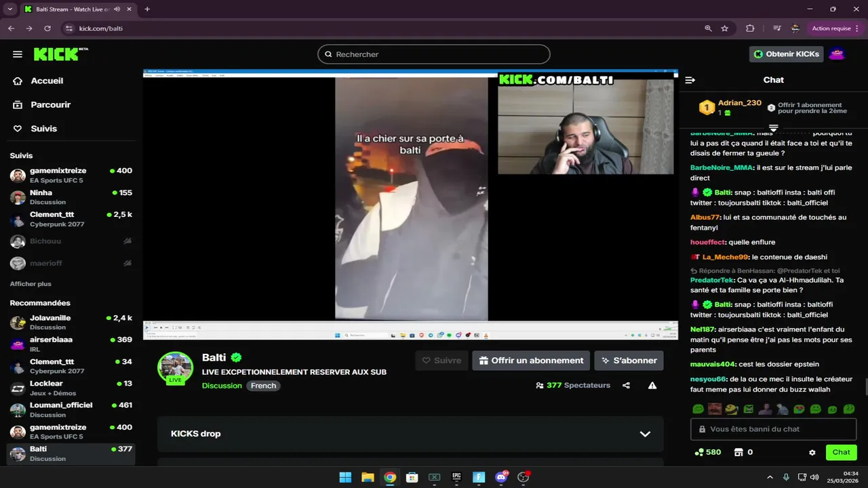Open airserbiaaa recommended channel

coord(71,344)
